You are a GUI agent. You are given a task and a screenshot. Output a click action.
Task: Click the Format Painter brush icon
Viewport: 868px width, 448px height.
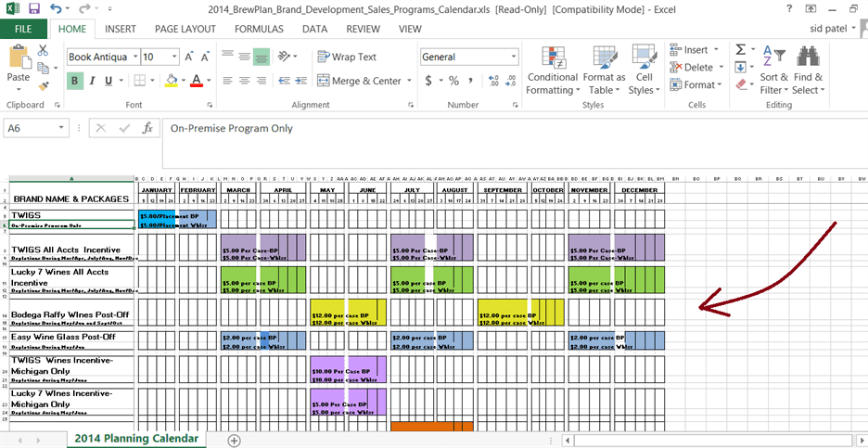(44, 86)
